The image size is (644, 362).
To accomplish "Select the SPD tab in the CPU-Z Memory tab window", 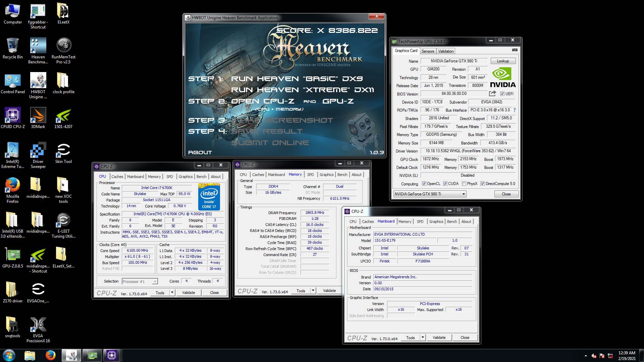I will [310, 175].
